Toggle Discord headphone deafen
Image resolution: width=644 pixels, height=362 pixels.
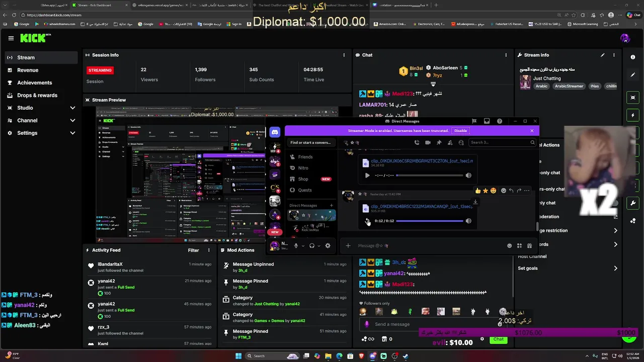click(312, 245)
